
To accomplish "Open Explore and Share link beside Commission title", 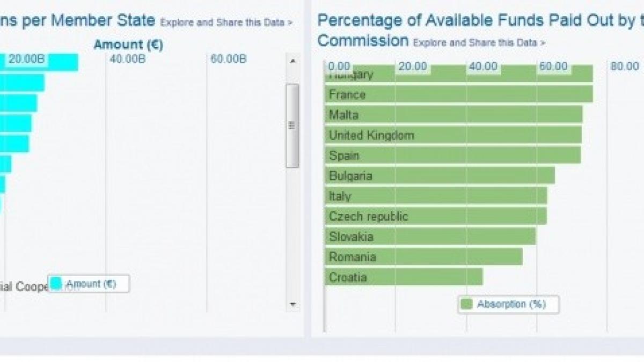I will [x=479, y=42].
